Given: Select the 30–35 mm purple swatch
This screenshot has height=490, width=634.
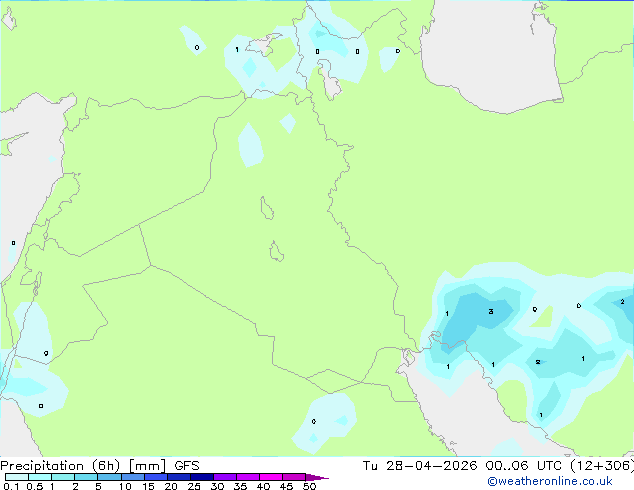Looking at the screenshot, I should coord(224,477).
